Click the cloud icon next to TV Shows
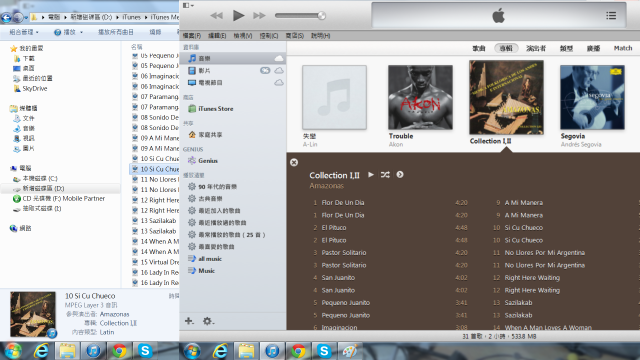 point(279,82)
